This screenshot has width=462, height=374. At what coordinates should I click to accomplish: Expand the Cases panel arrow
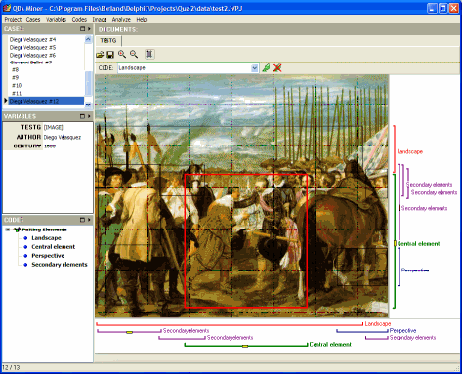(x=89, y=29)
